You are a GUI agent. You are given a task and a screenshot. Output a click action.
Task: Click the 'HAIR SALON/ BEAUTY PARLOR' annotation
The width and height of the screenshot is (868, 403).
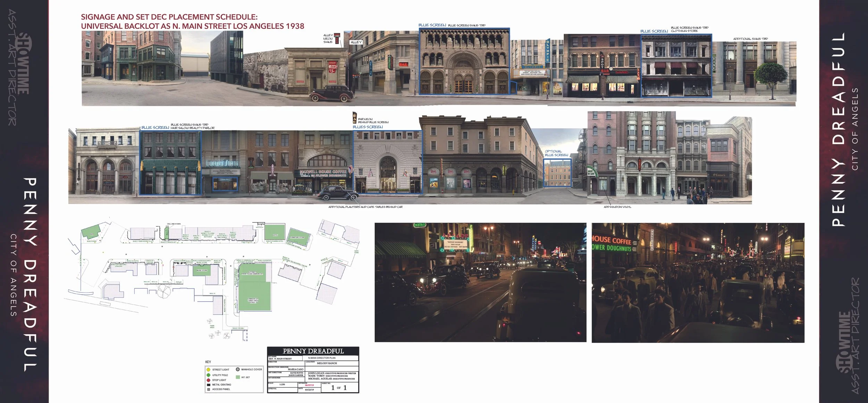192,128
